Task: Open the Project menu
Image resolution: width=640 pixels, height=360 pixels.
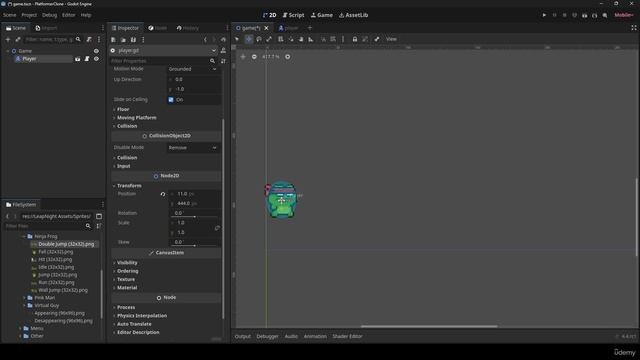Action: [x=29, y=15]
